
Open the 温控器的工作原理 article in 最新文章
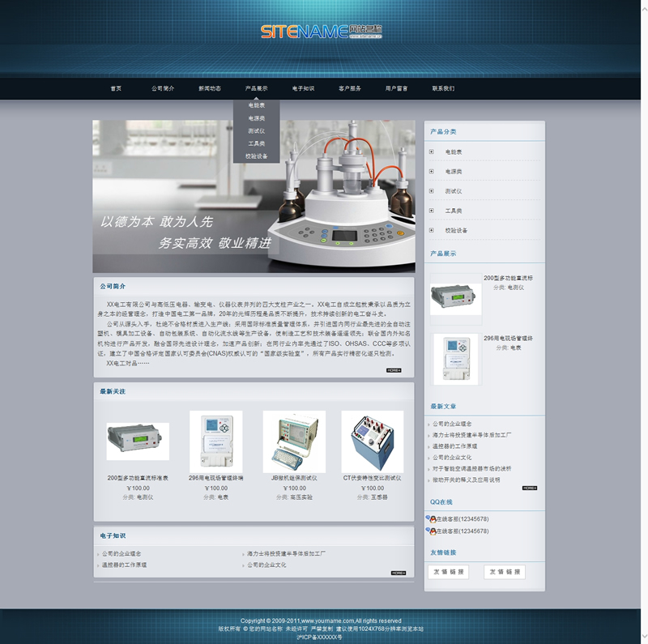point(454,446)
